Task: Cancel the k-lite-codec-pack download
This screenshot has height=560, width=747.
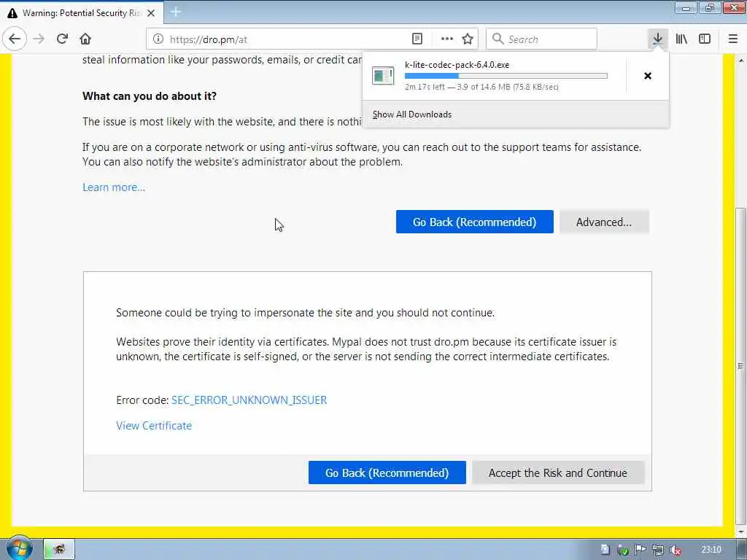Action: click(x=648, y=76)
